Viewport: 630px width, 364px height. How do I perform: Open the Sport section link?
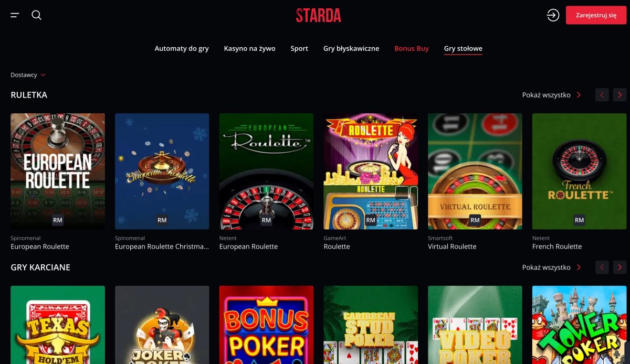pos(299,48)
